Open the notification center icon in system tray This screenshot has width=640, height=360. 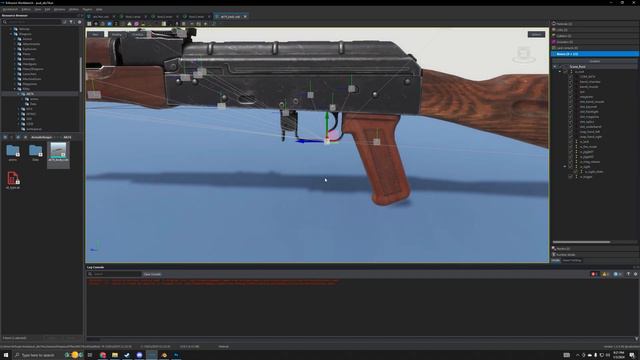pyautogui.click(x=632, y=355)
